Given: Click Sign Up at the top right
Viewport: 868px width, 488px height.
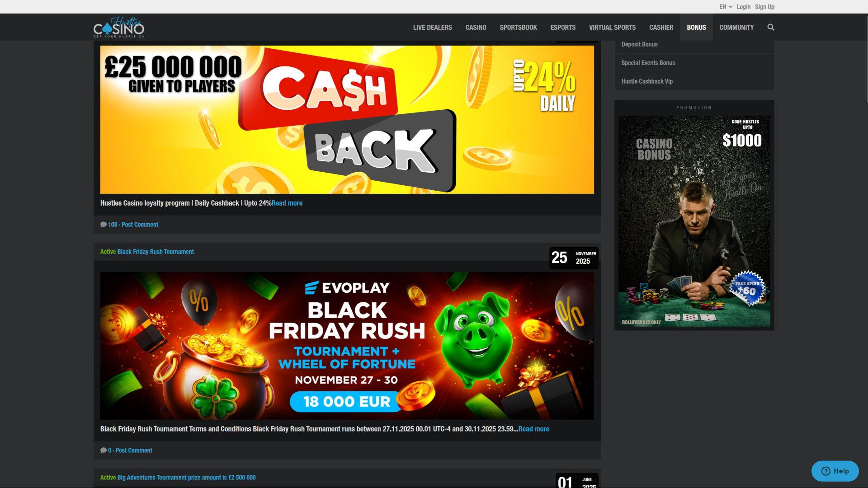Looking at the screenshot, I should click(764, 6).
